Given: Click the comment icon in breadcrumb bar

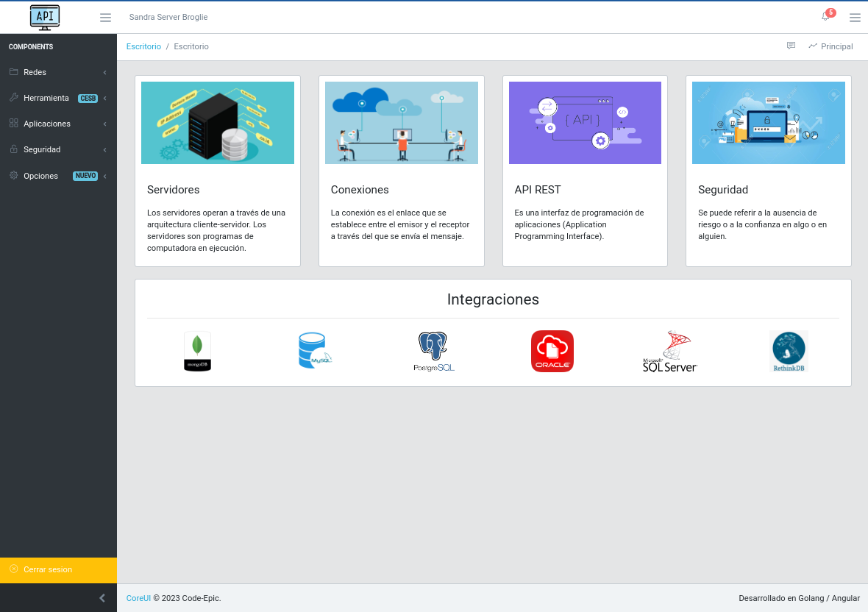Looking at the screenshot, I should tap(791, 46).
